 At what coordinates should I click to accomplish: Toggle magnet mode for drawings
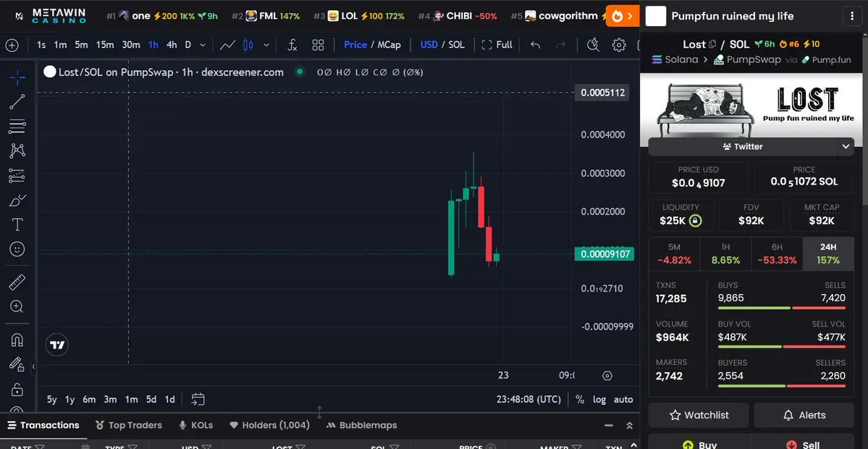click(x=17, y=340)
